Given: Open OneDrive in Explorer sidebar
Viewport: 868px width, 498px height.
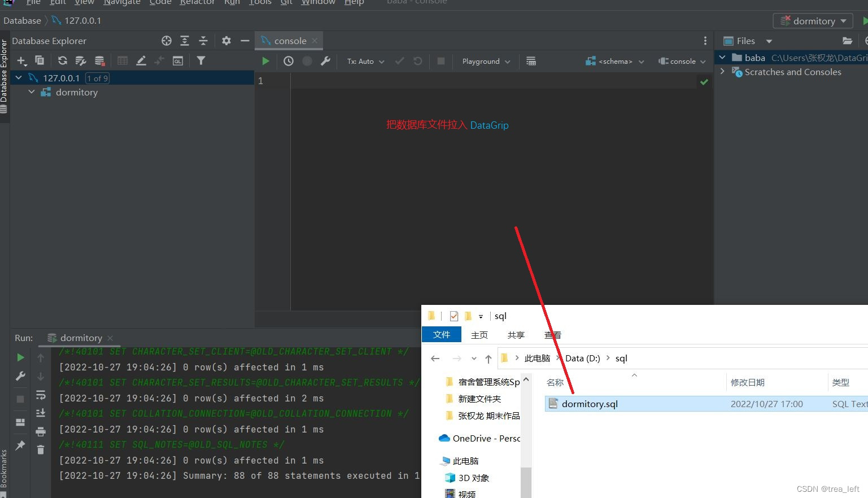Looking at the screenshot, I should [x=479, y=438].
